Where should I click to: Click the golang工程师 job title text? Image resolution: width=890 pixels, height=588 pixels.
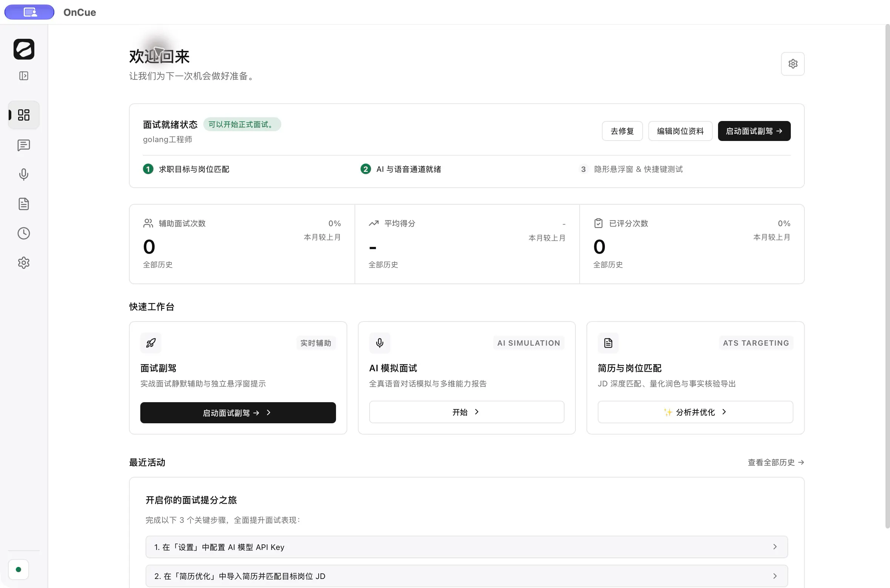[167, 139]
